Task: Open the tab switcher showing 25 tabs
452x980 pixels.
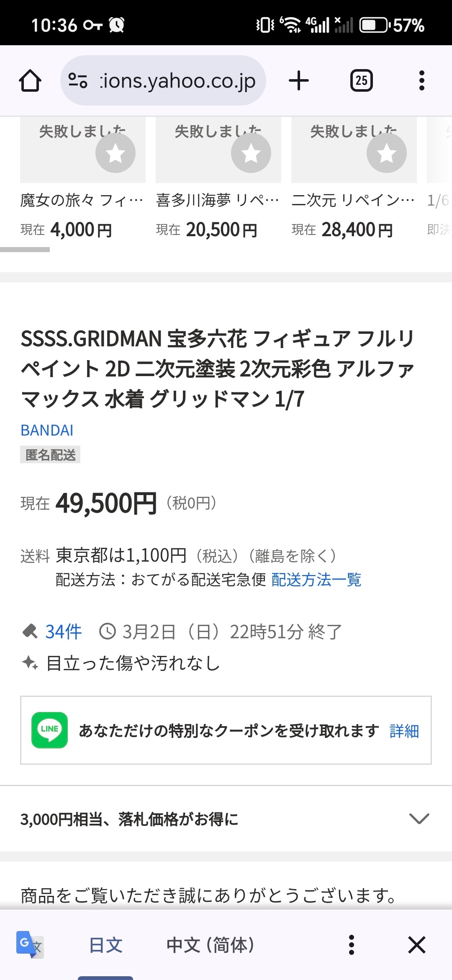Action: tap(362, 80)
